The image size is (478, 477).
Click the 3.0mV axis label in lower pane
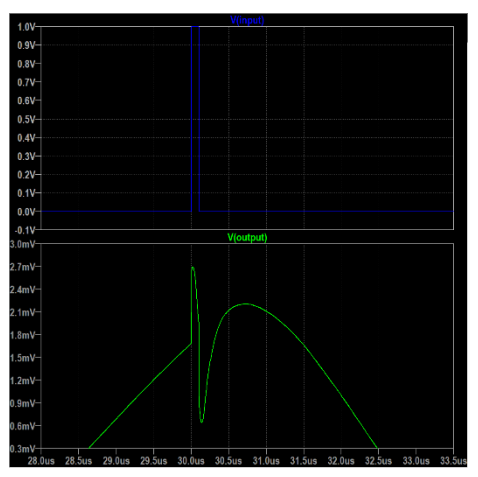click(22, 244)
